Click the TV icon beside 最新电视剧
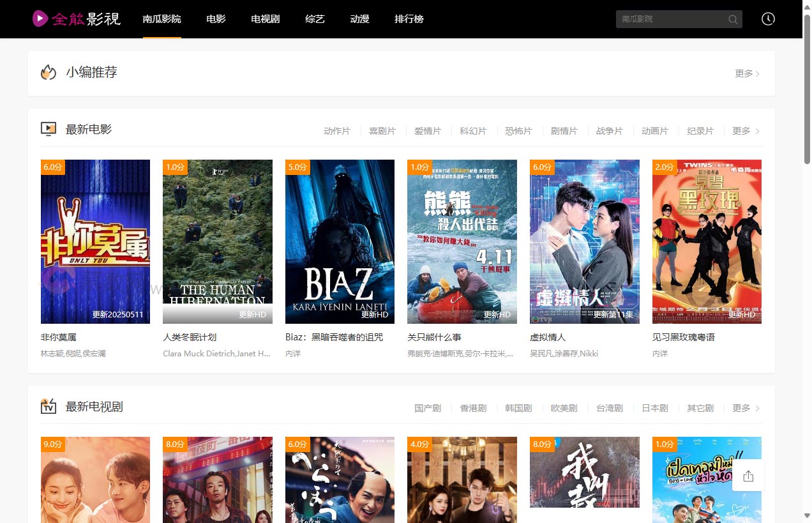Image resolution: width=812 pixels, height=523 pixels. click(49, 407)
